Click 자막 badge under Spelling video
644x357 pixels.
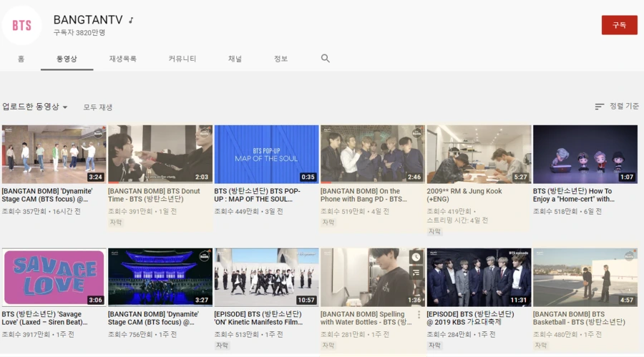pos(328,345)
